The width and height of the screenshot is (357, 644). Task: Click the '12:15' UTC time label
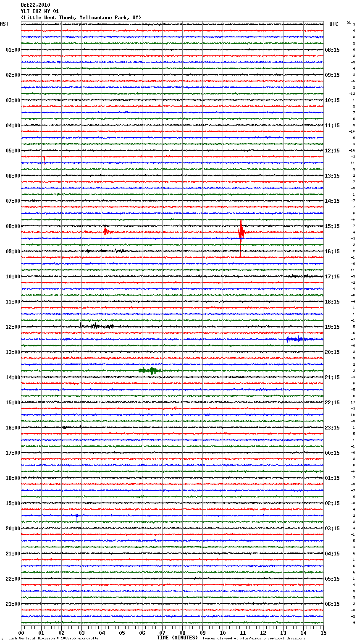click(332, 151)
